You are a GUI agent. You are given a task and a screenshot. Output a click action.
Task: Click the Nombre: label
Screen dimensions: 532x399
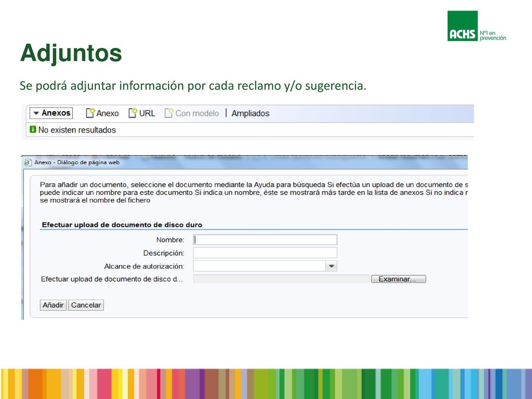click(x=170, y=240)
